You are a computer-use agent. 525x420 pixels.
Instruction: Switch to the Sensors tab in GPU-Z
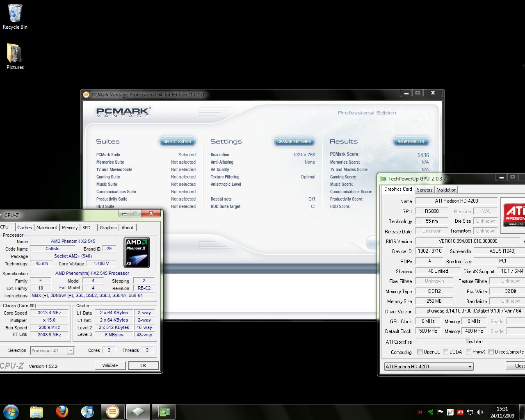(x=425, y=190)
